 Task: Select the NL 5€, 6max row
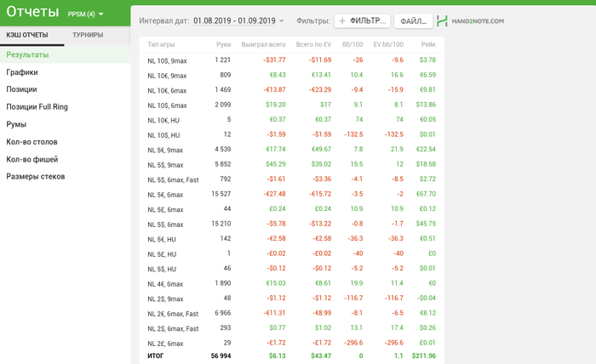point(291,194)
